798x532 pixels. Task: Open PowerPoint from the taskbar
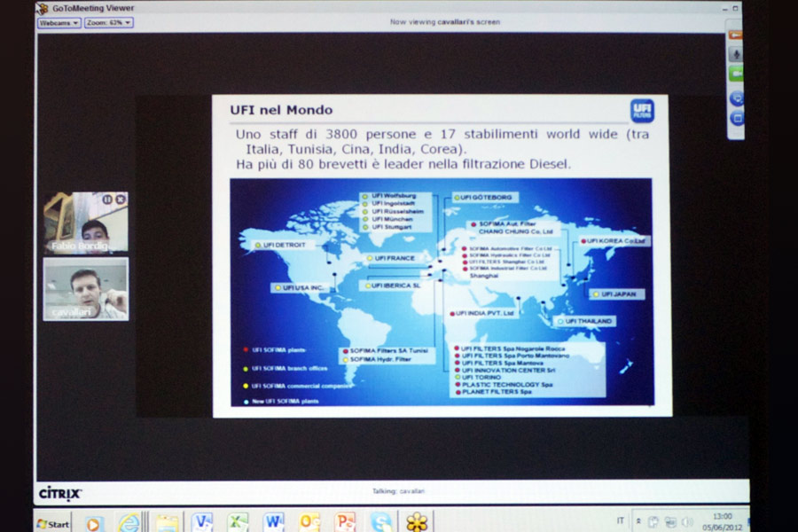(345, 522)
